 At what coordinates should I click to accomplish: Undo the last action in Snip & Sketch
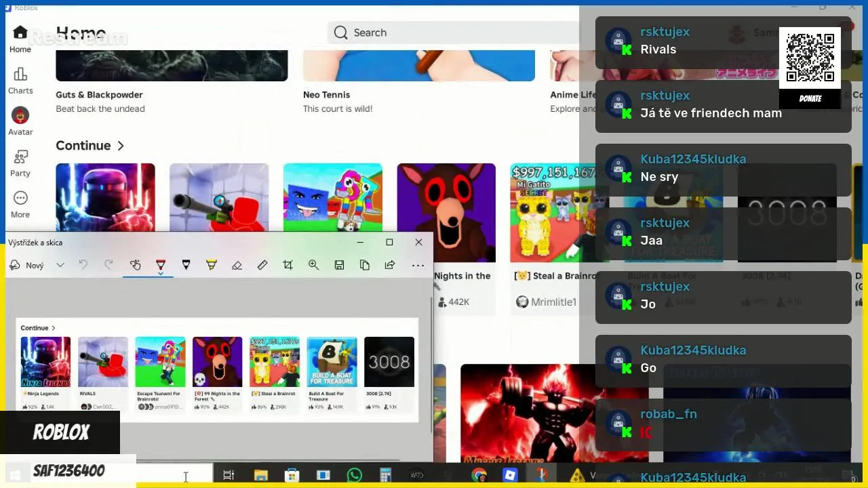(x=83, y=265)
